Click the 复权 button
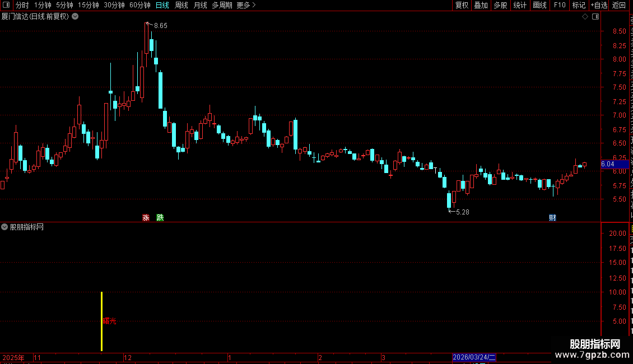Screen dimensions: 633x364 coord(462,5)
